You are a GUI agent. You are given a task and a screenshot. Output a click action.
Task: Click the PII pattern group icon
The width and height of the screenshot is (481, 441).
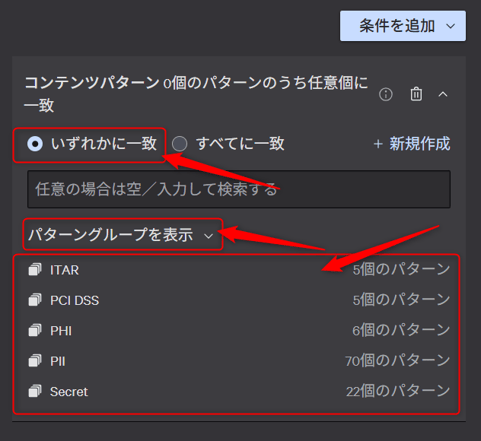tap(35, 361)
